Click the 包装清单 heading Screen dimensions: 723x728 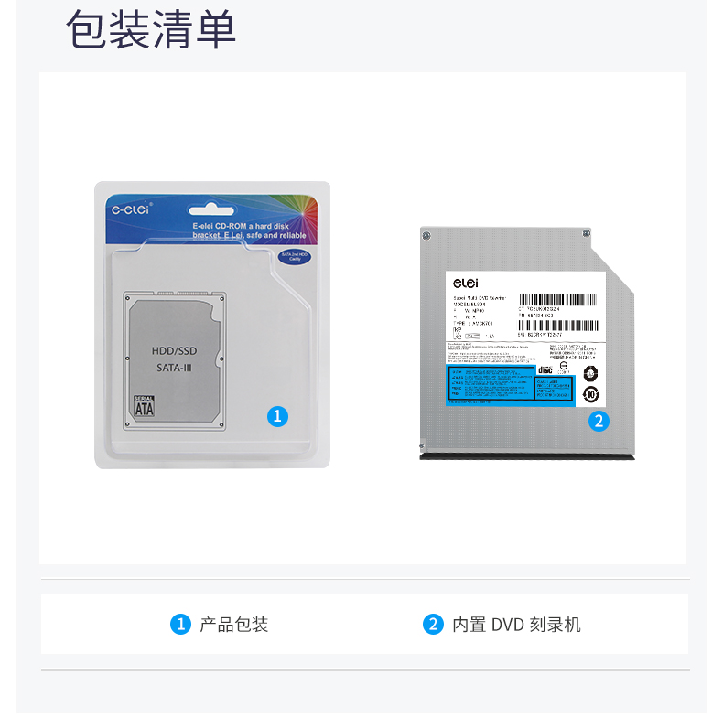coord(151,28)
